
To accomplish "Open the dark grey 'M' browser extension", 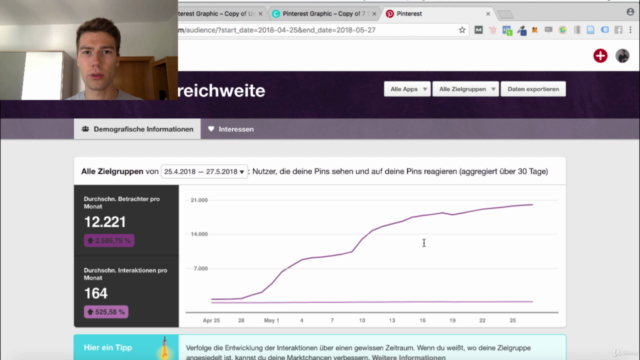I will (479, 30).
